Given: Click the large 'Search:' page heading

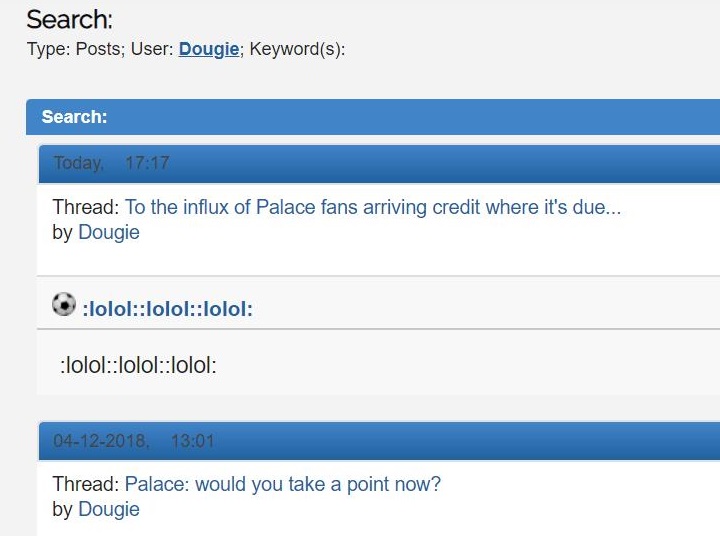Looking at the screenshot, I should click(69, 19).
